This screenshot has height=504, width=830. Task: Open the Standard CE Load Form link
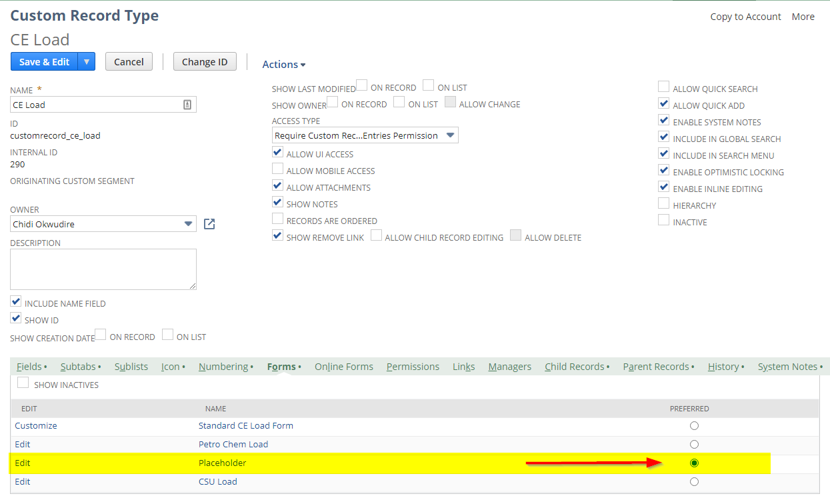(246, 425)
